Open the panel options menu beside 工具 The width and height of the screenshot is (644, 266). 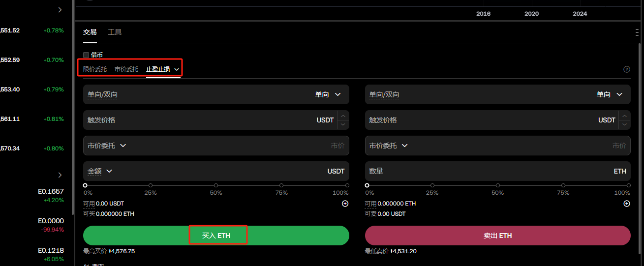click(x=637, y=32)
